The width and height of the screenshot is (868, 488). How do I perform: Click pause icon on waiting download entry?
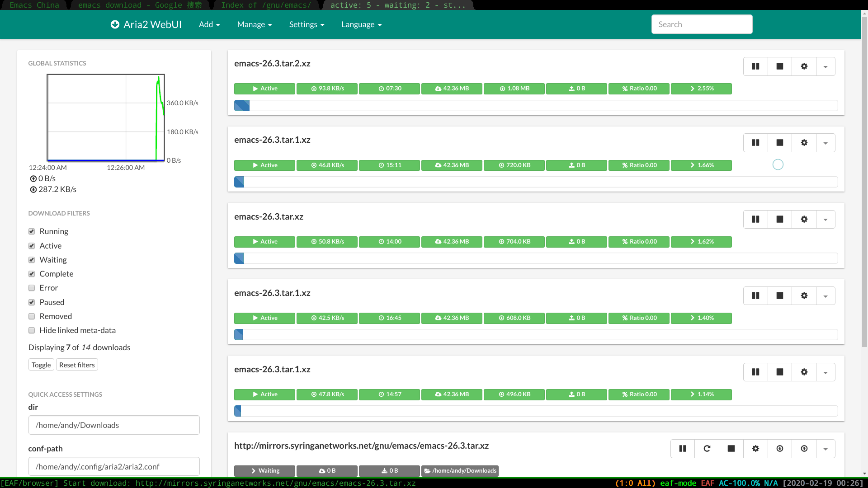[x=683, y=449]
